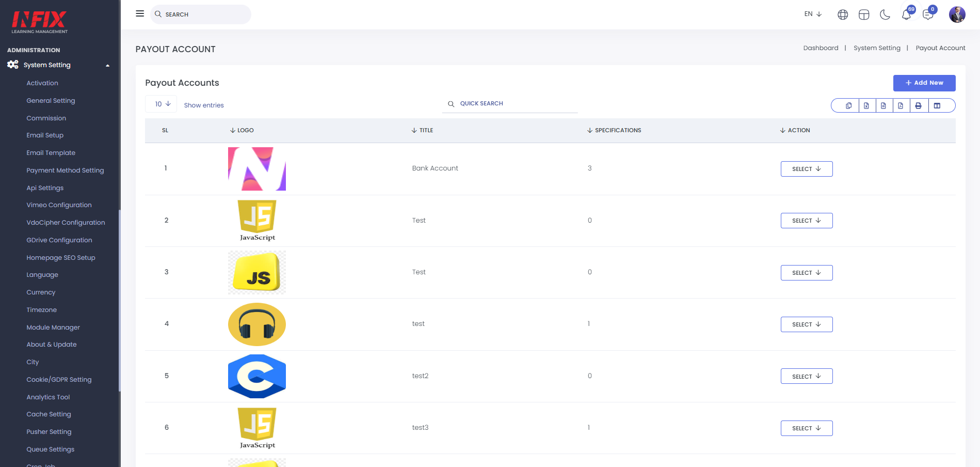Focus the QUICK SEARCH table field
Viewport: 980px width, 467px height.
click(x=510, y=104)
